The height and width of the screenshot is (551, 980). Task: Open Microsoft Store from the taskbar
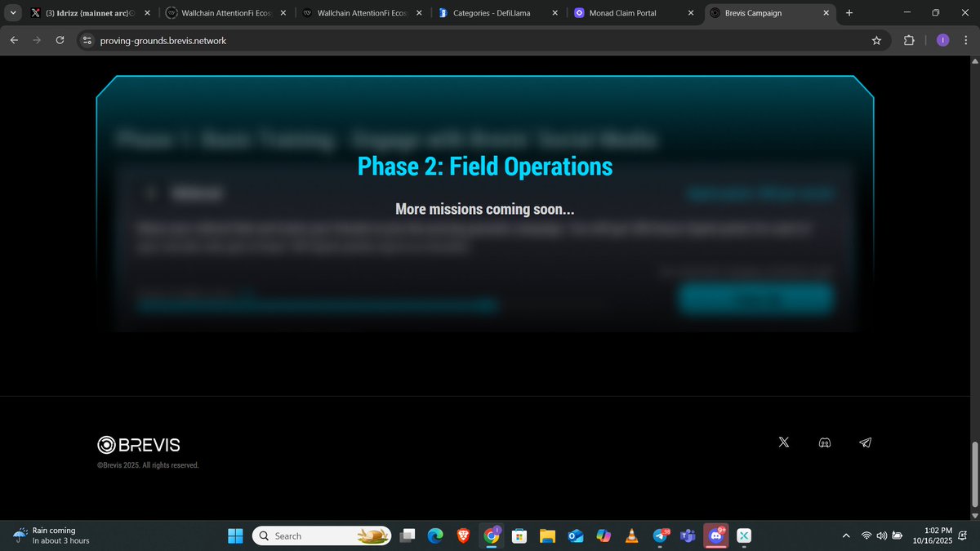coord(519,535)
